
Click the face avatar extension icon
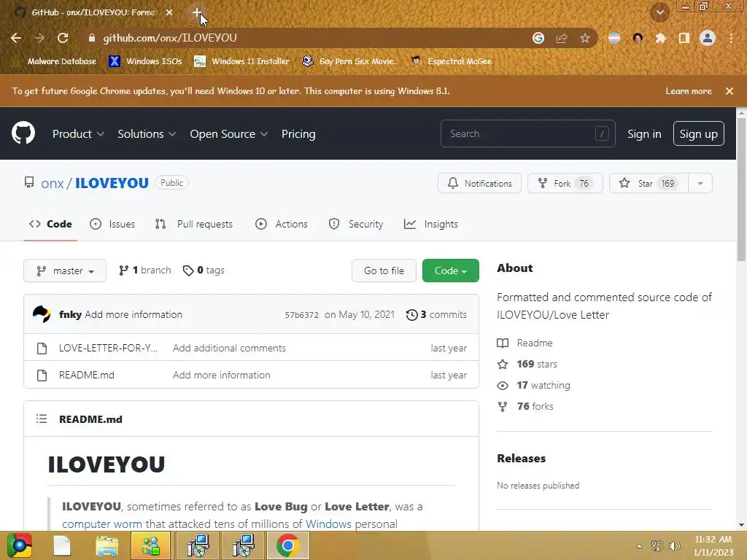coord(638,38)
